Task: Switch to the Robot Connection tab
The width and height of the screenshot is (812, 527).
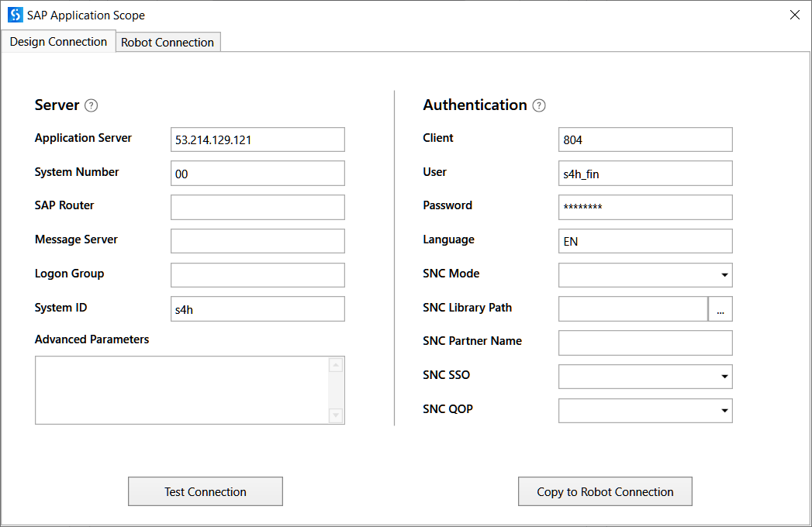Action: pyautogui.click(x=168, y=43)
